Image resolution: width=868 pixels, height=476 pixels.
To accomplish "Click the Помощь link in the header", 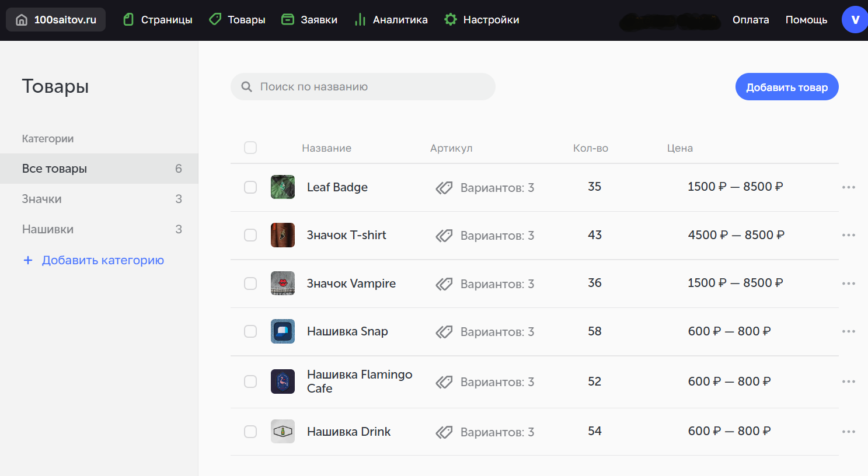I will coord(806,20).
